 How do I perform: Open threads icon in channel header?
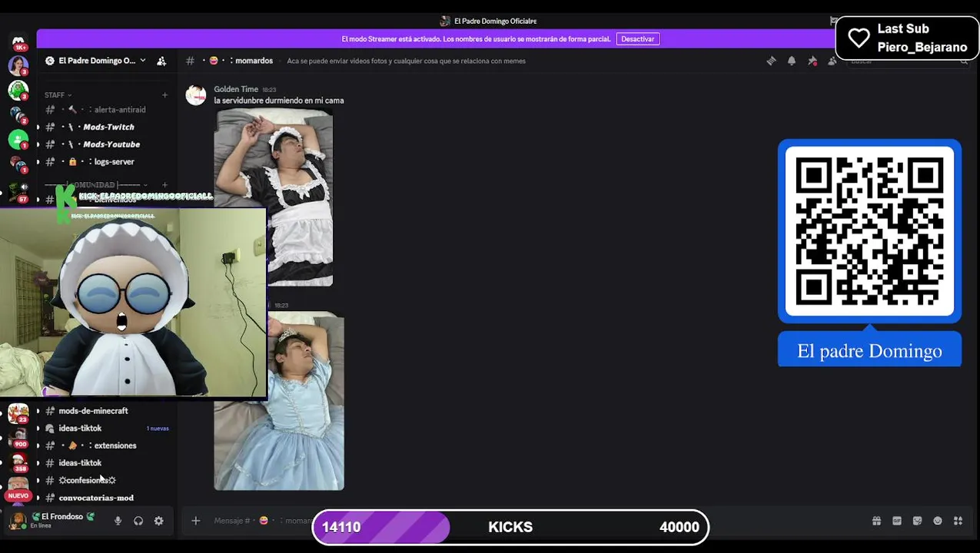click(x=771, y=61)
